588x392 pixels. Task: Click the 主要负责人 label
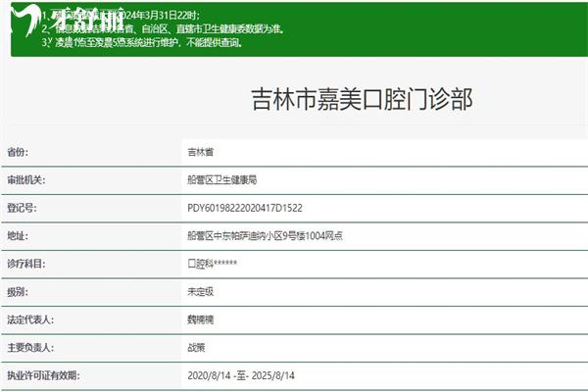30,348
